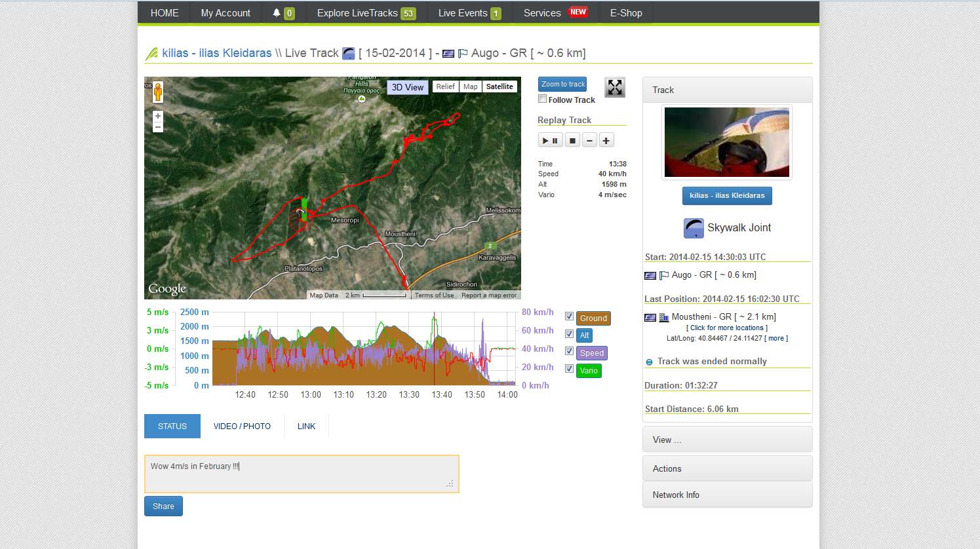Click the Zoom to track button
Image resolution: width=980 pixels, height=549 pixels.
(x=562, y=84)
